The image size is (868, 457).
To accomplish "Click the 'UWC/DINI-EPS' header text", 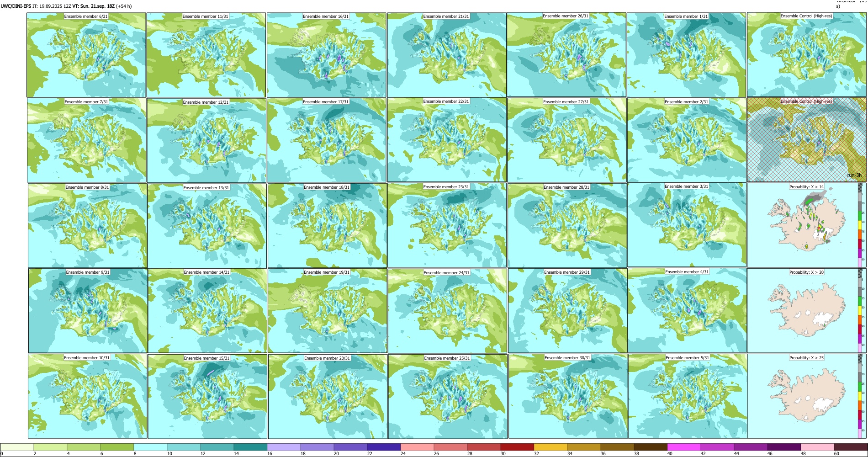I will point(16,6).
